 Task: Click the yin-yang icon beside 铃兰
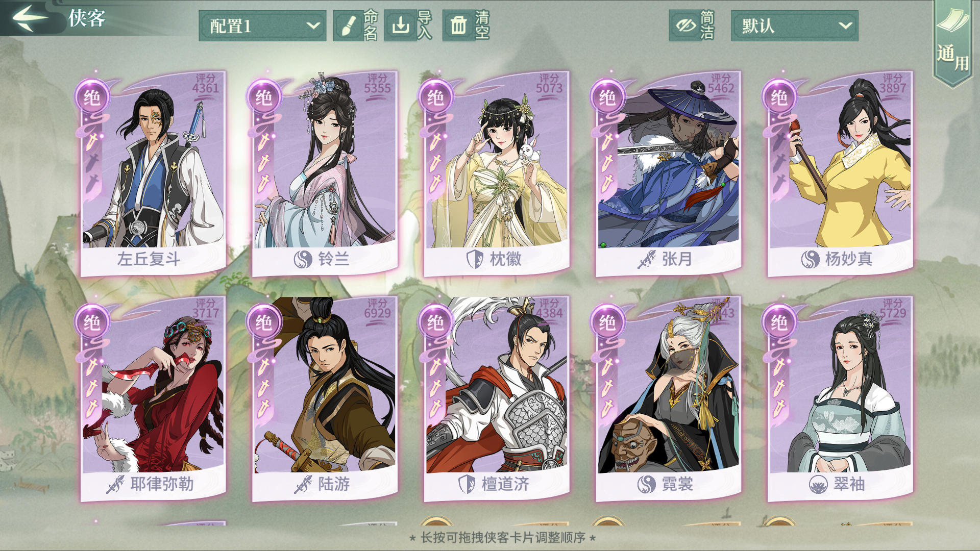[303, 260]
